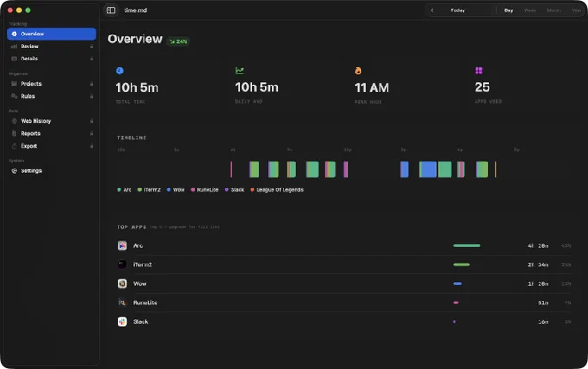Screen dimensions: 588x369
Task: Click the orange flame peak hour icon
Action: click(358, 71)
